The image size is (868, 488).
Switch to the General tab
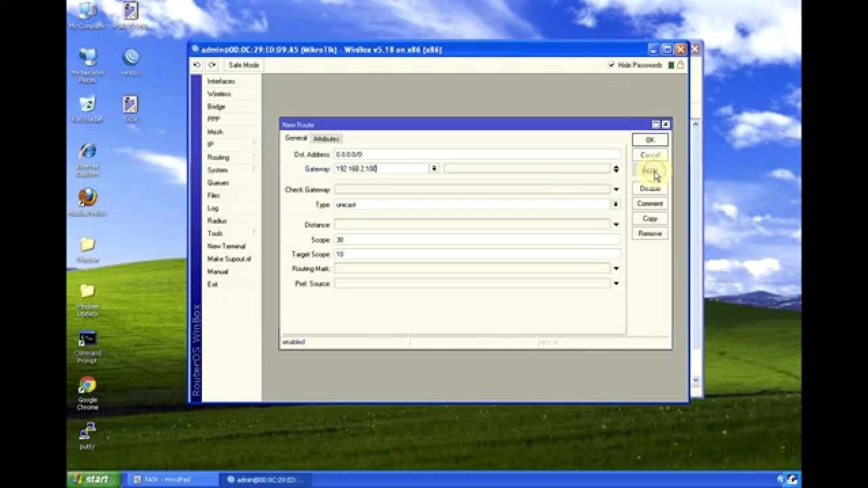(x=296, y=138)
